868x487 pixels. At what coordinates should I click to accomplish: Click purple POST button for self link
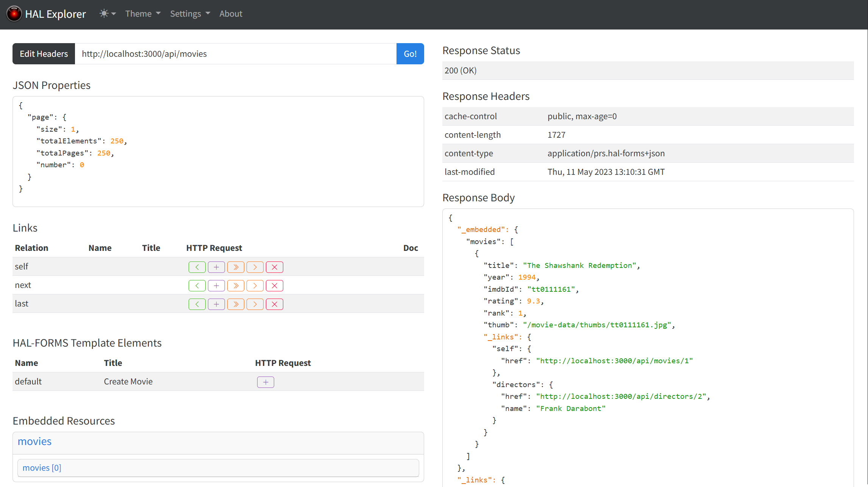[216, 267]
